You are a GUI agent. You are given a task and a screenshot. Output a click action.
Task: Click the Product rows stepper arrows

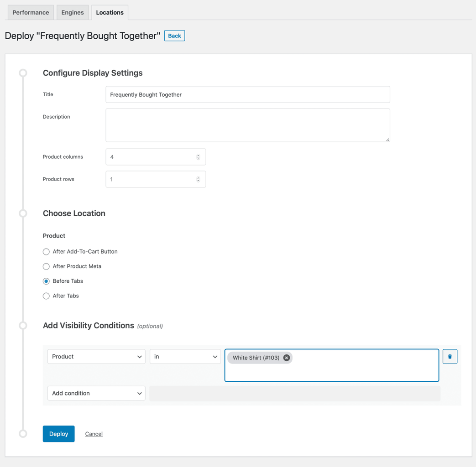[198, 179]
